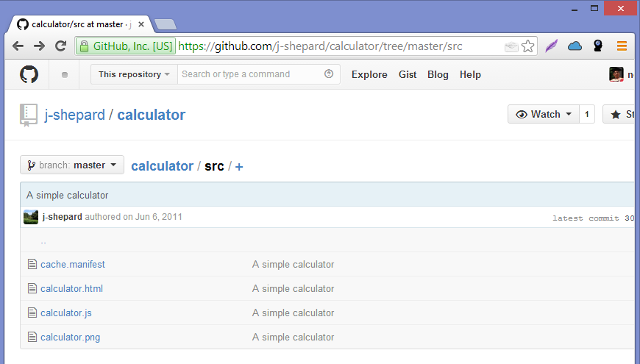The height and width of the screenshot is (364, 640).
Task: Click file icon beside cache.manifest
Action: click(x=32, y=264)
